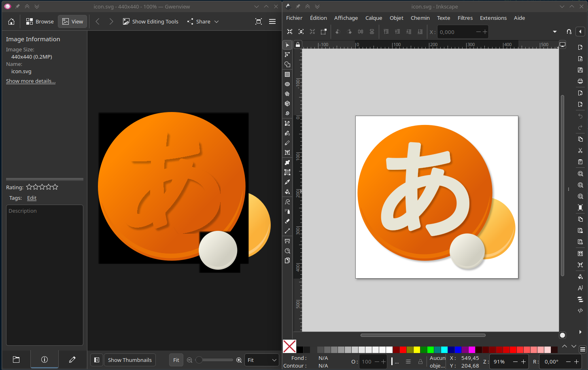This screenshot has height=370, width=588.
Task: Open the color palette menu button
Action: tap(583, 349)
